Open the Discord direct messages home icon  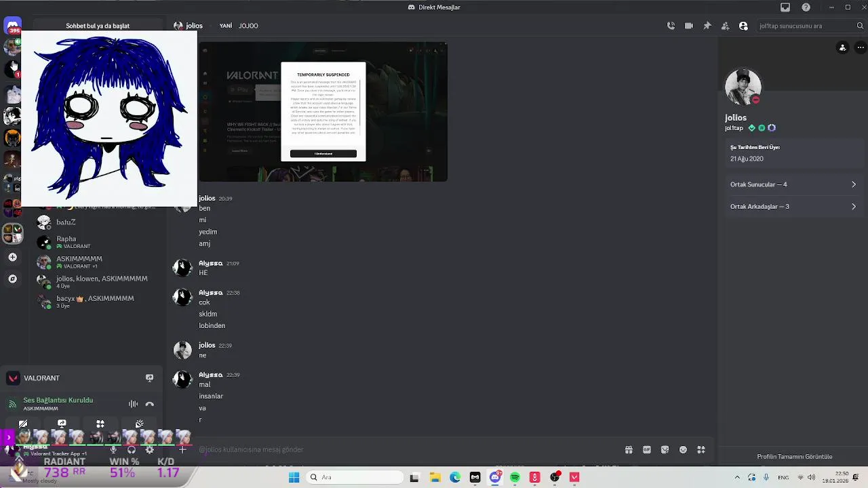coord(12,26)
